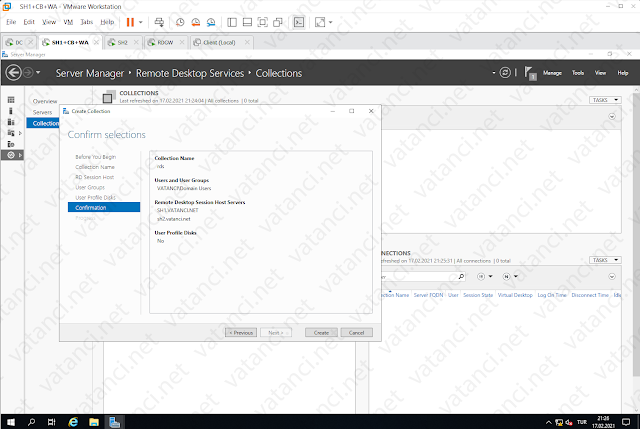Open the VMware Tabs menu
Image resolution: width=640 pixels, height=429 pixels.
(87, 22)
